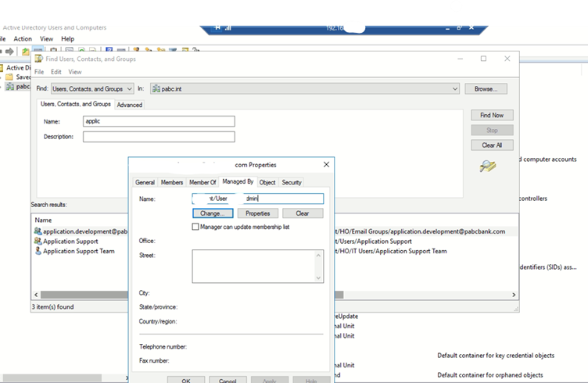
Task: Open File menu in the Find window
Action: pos(39,72)
